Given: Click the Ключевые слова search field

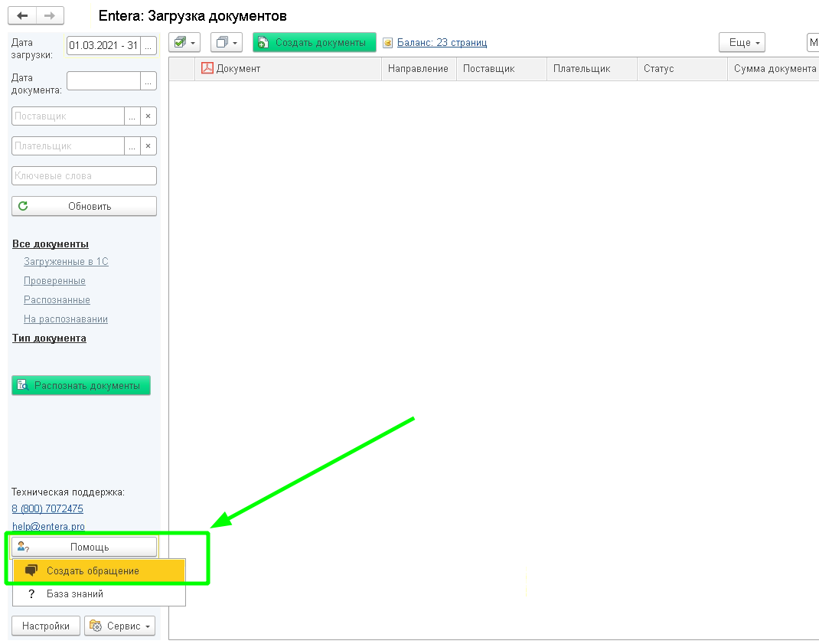Looking at the screenshot, I should click(x=84, y=175).
